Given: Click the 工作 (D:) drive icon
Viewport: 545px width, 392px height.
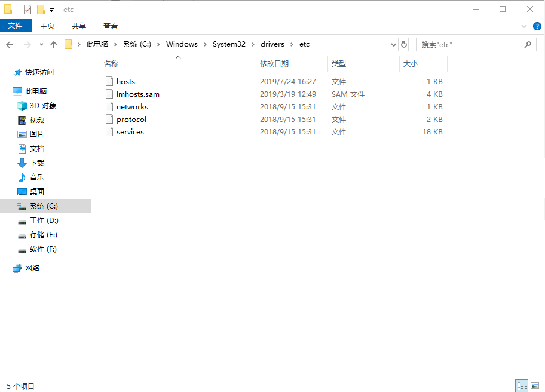Looking at the screenshot, I should [x=22, y=222].
